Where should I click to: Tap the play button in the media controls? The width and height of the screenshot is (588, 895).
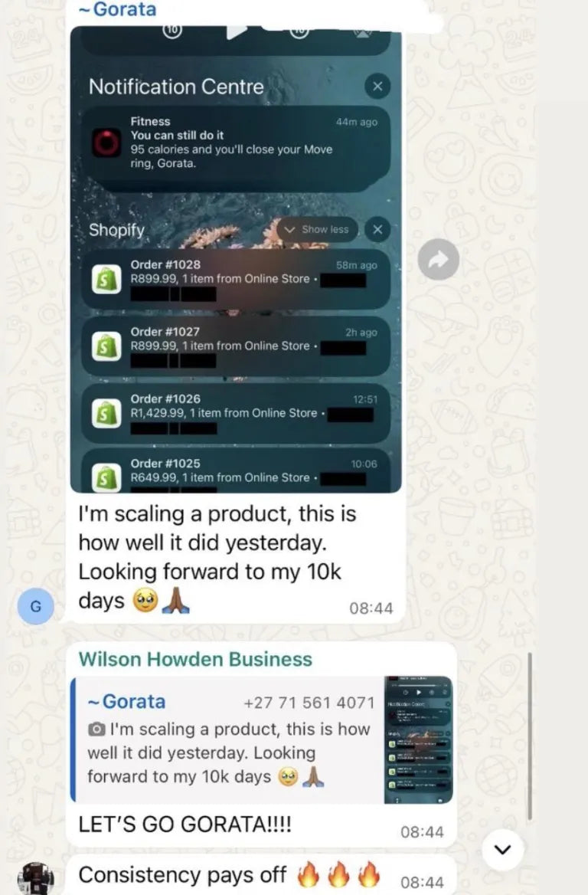236,31
